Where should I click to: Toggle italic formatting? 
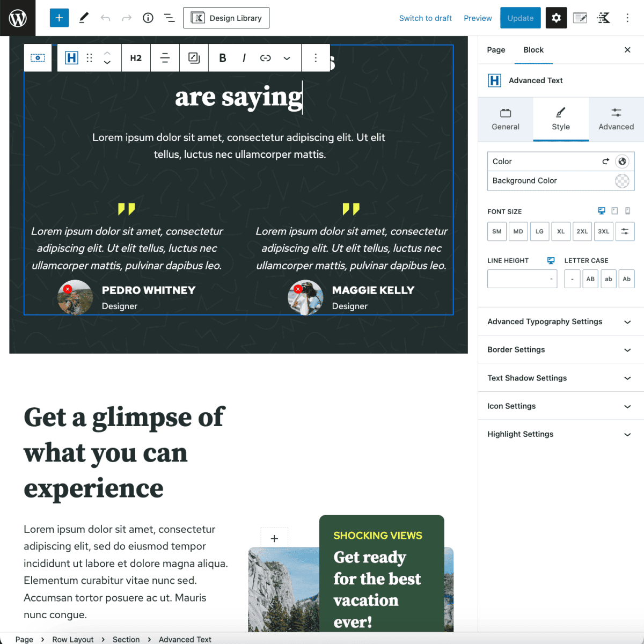coord(244,57)
